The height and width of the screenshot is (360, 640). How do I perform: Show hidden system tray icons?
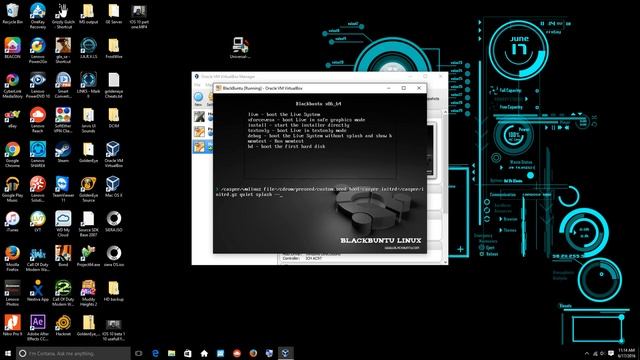(x=587, y=353)
